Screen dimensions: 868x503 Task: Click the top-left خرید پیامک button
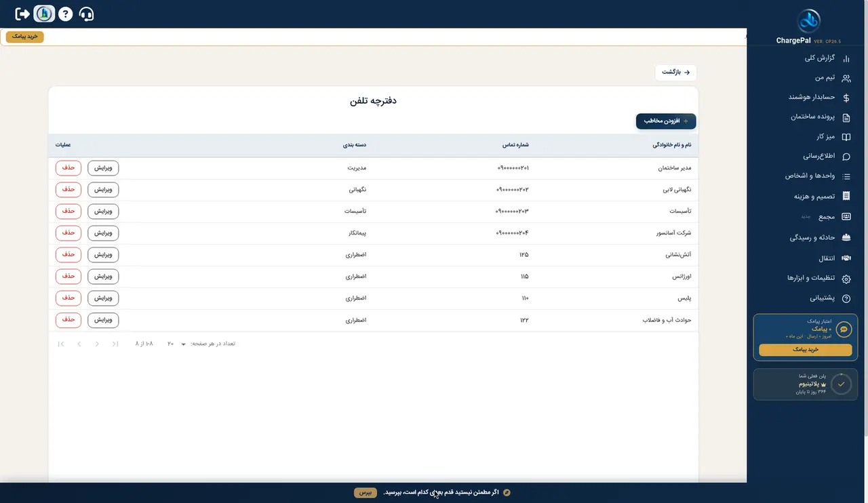click(x=25, y=37)
